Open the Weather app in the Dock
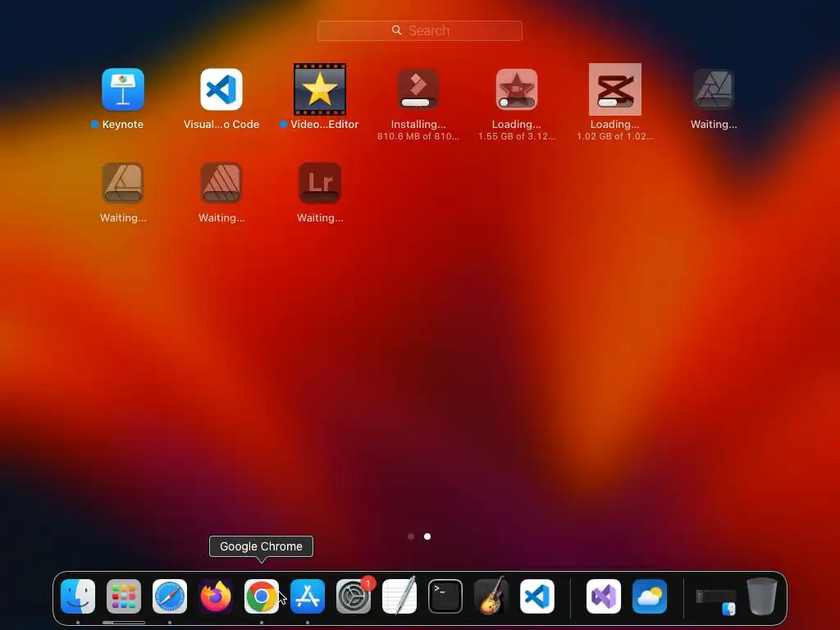Screen dimensions: 840x630 click(x=650, y=596)
